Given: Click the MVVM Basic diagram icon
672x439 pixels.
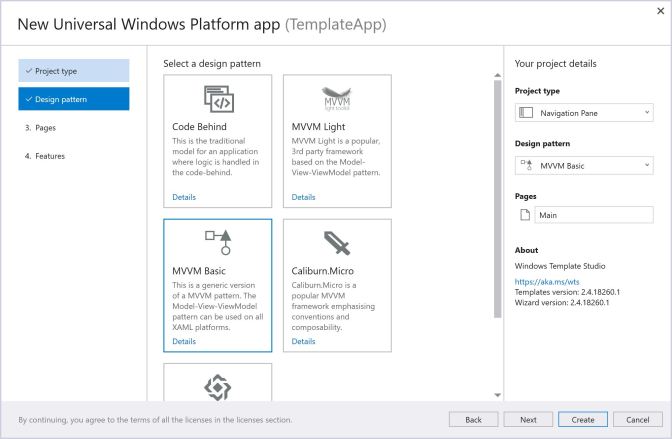Looking at the screenshot, I should pos(218,242).
